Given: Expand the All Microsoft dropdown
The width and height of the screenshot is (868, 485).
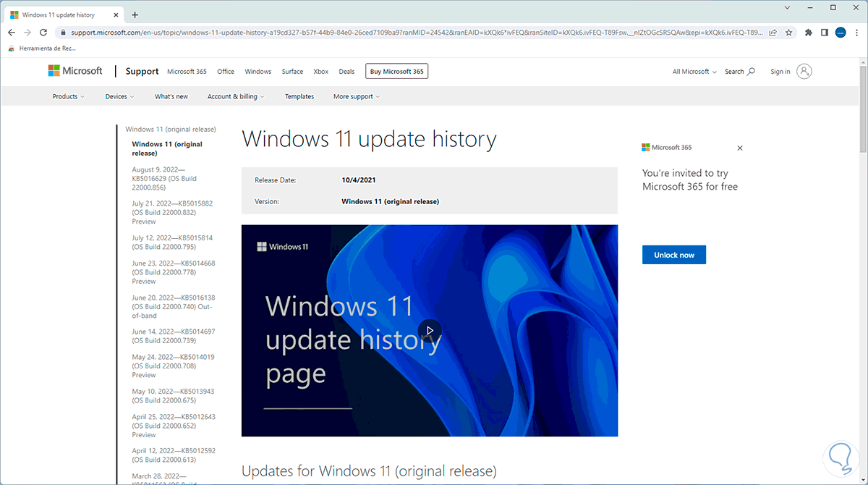Looking at the screenshot, I should tap(694, 72).
